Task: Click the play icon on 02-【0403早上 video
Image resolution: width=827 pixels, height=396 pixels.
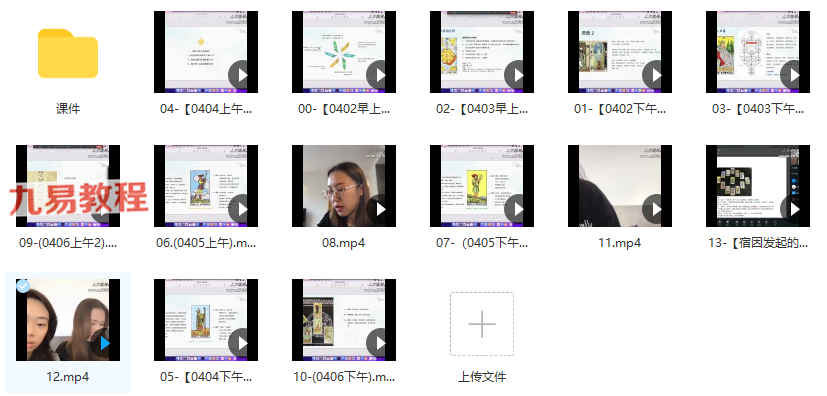Action: pos(517,75)
